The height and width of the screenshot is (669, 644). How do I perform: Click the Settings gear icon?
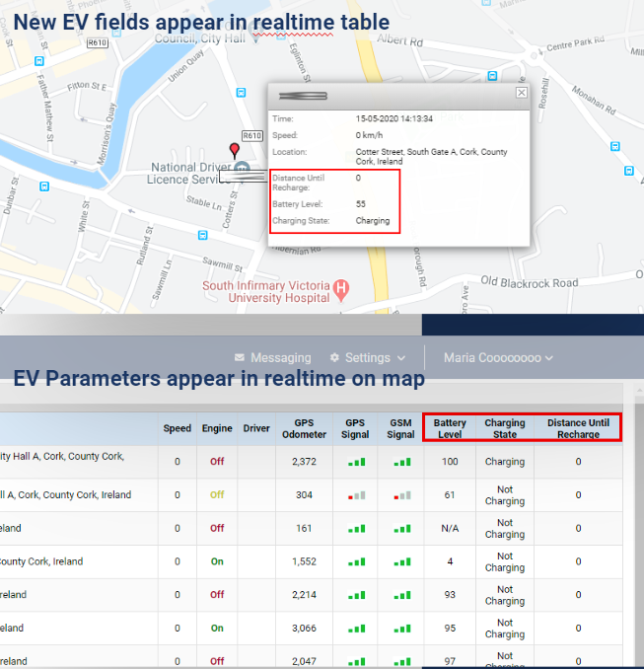(x=334, y=357)
